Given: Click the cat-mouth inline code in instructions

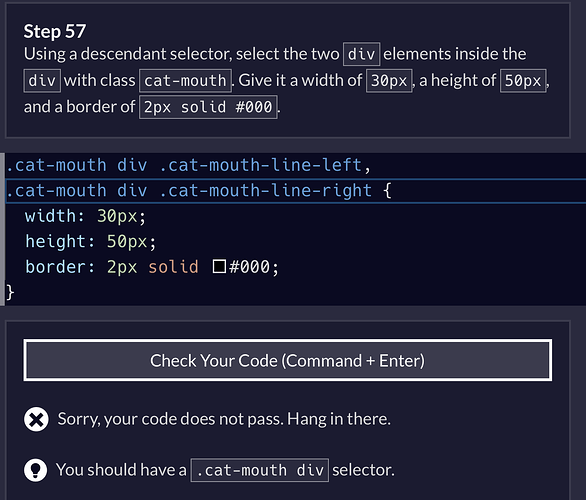Looking at the screenshot, I should pyautogui.click(x=185, y=80).
